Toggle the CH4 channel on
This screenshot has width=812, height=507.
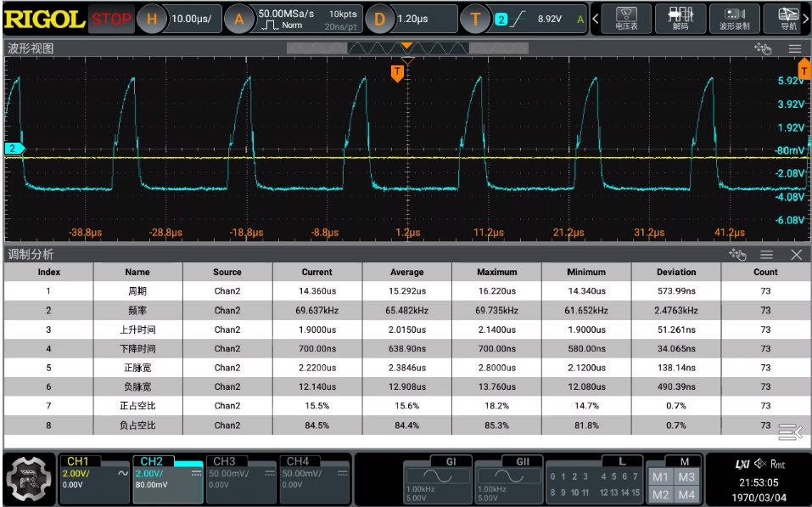[315, 479]
